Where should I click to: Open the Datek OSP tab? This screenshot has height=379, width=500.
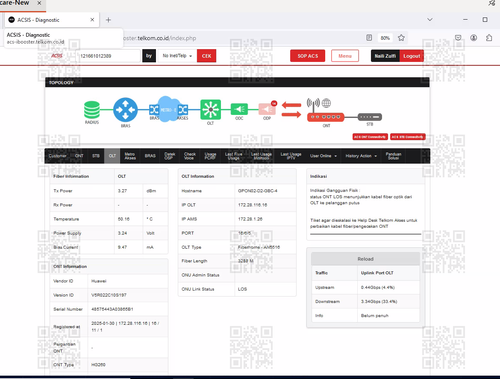pyautogui.click(x=169, y=156)
